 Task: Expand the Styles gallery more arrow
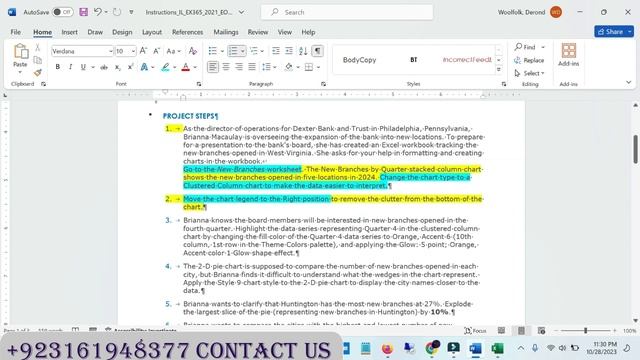[499, 70]
